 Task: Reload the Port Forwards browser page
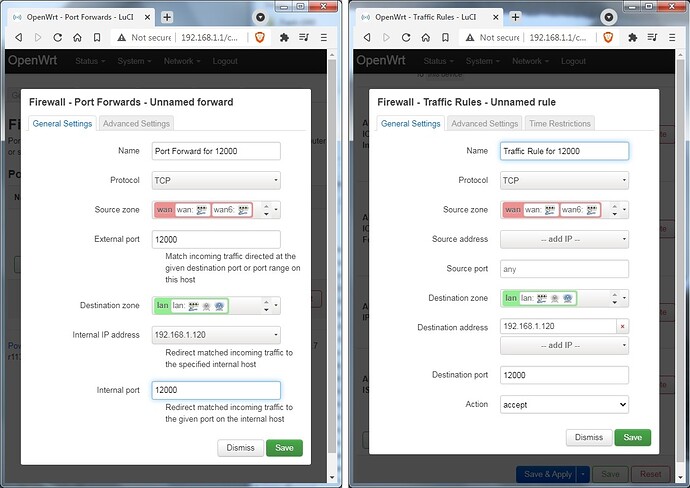(58, 37)
